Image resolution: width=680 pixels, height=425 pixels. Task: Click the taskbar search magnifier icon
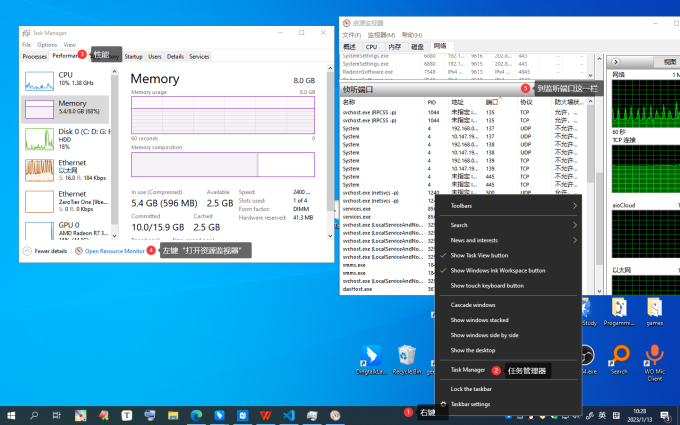34,415
